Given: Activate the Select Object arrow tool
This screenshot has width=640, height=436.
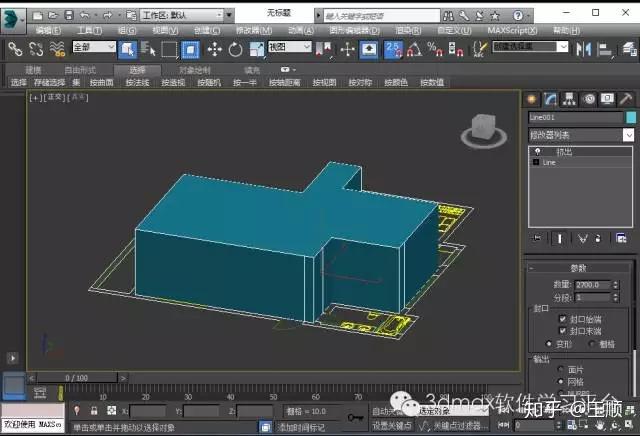Looking at the screenshot, I should click(127, 49).
